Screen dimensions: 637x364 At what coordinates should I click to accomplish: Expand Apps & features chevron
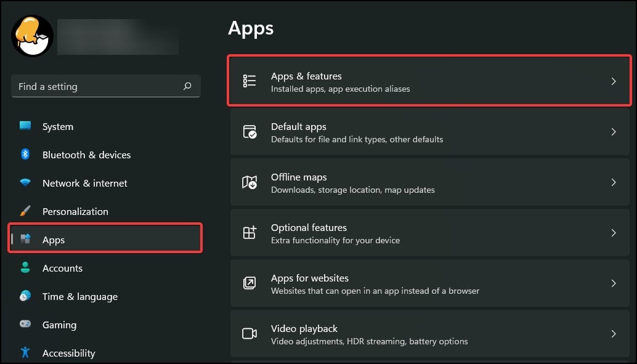tap(614, 81)
